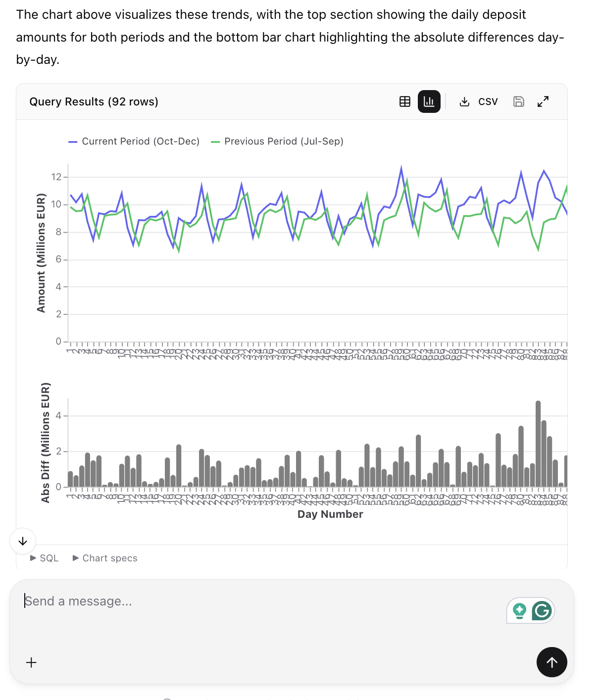Select the bar chart view icon

(x=429, y=101)
